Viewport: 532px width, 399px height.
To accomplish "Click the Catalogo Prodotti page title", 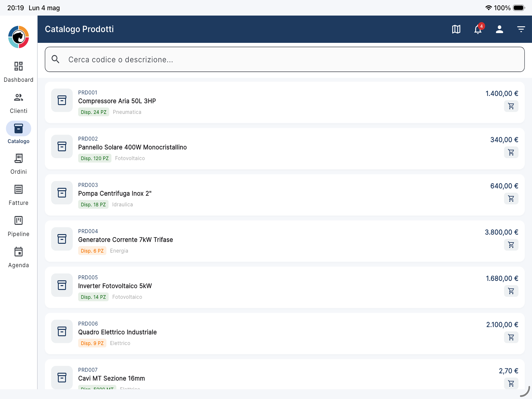I will 79,29.
